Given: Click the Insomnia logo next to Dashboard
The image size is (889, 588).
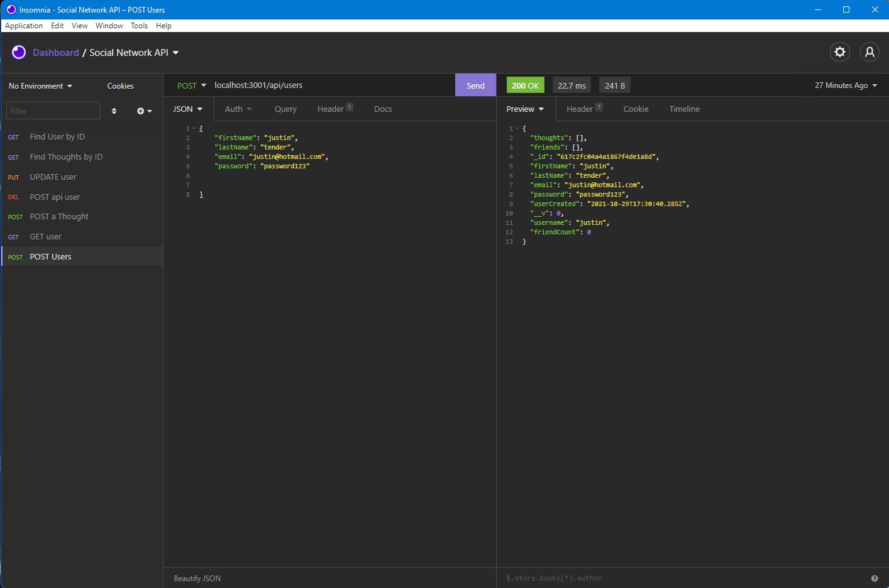Looking at the screenshot, I should click(x=18, y=52).
